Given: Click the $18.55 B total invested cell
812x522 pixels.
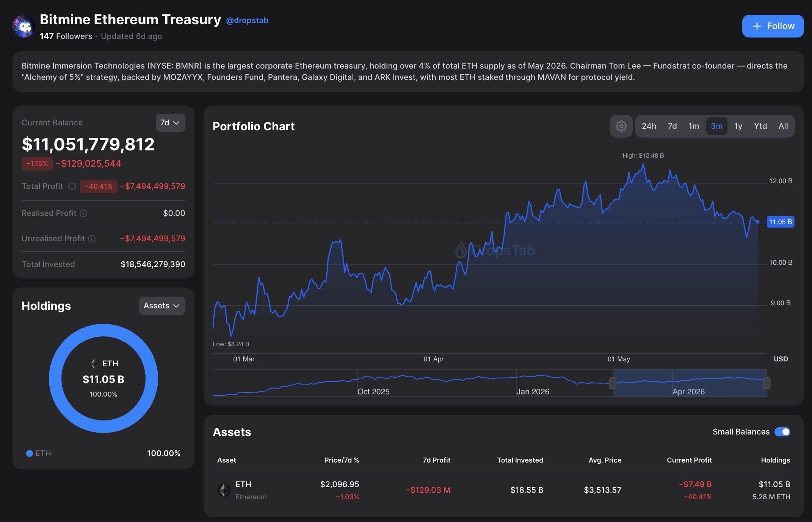Looking at the screenshot, I should point(527,490).
